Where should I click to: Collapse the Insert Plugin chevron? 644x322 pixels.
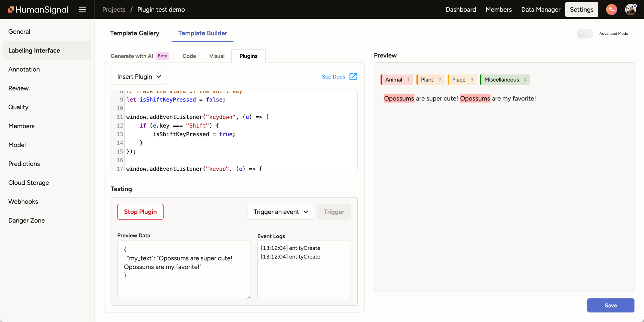click(158, 76)
